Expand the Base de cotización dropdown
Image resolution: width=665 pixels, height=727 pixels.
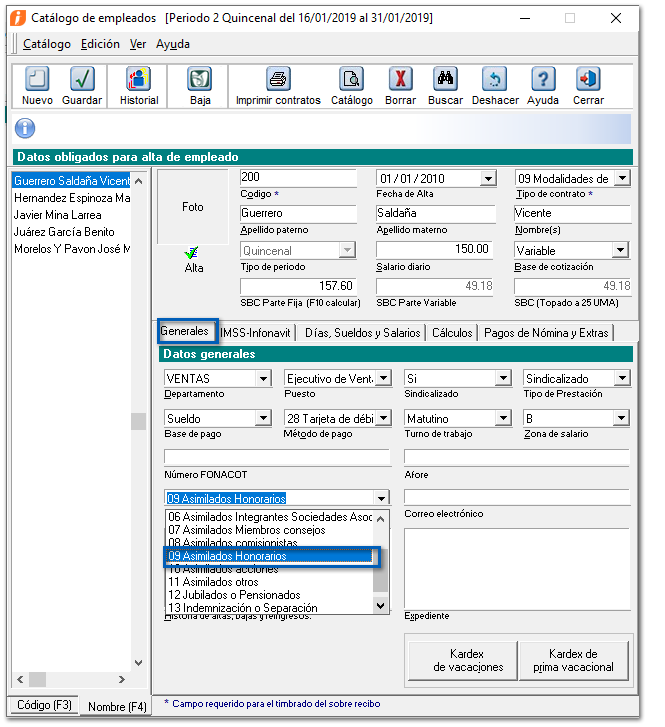point(620,250)
